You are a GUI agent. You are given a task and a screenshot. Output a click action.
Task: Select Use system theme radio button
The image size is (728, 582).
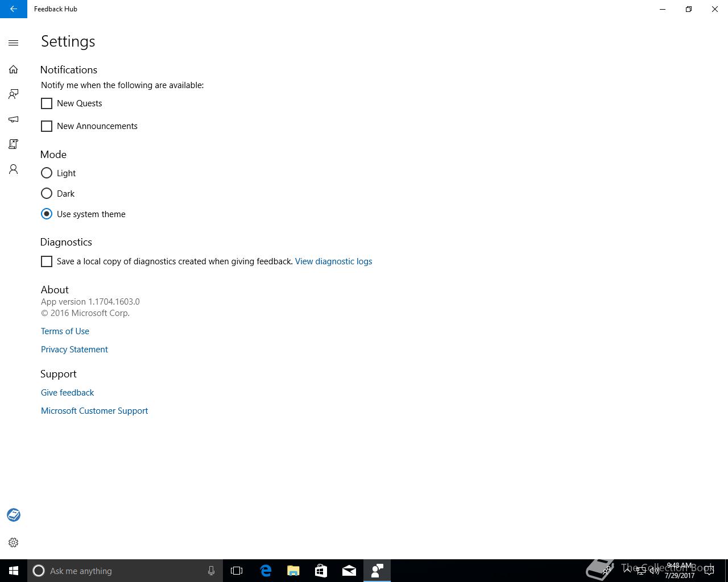pyautogui.click(x=47, y=214)
